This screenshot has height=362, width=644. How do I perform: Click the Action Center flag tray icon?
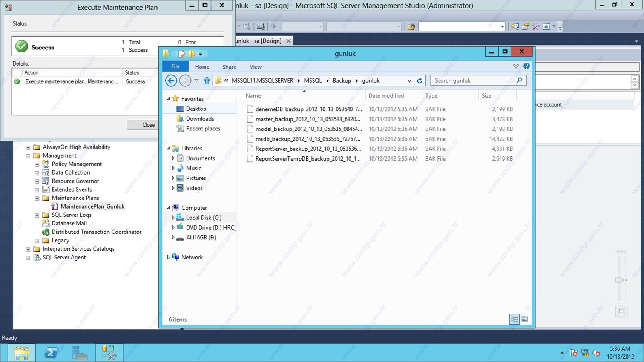pos(573,353)
